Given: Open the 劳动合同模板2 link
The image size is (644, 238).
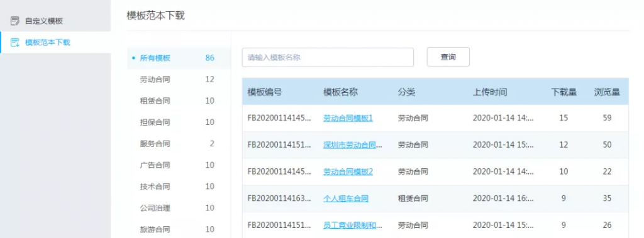Looking at the screenshot, I should pos(348,171).
